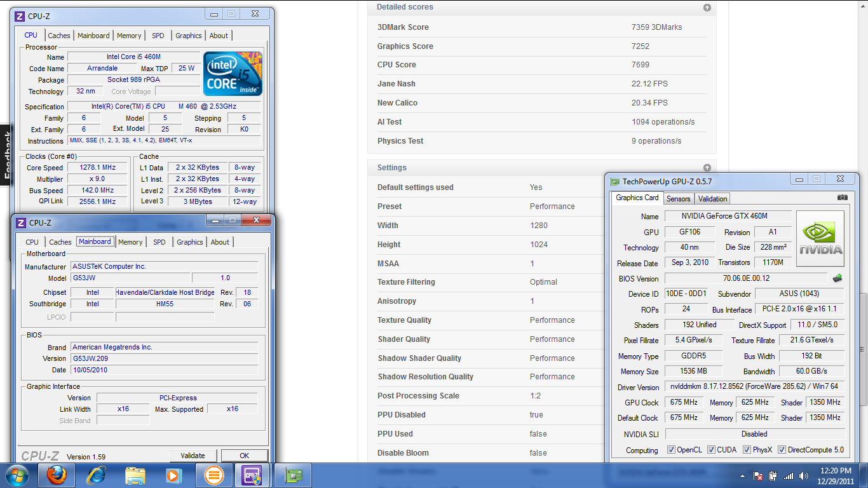Click the GPU Name field NVIDIA GeForce GTX 460M

pyautogui.click(x=728, y=217)
